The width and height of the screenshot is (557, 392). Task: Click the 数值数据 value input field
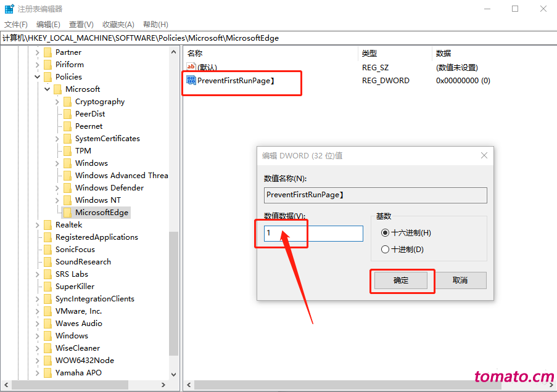coord(314,234)
